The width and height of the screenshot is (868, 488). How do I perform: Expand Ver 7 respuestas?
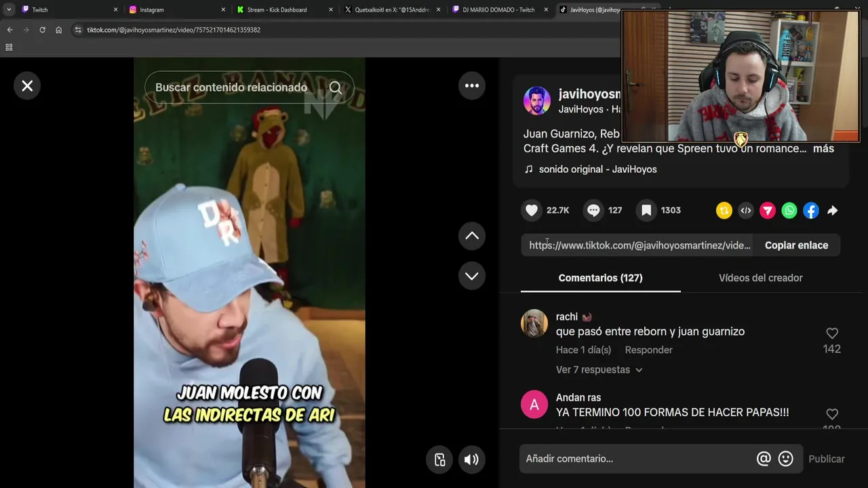tap(599, 369)
